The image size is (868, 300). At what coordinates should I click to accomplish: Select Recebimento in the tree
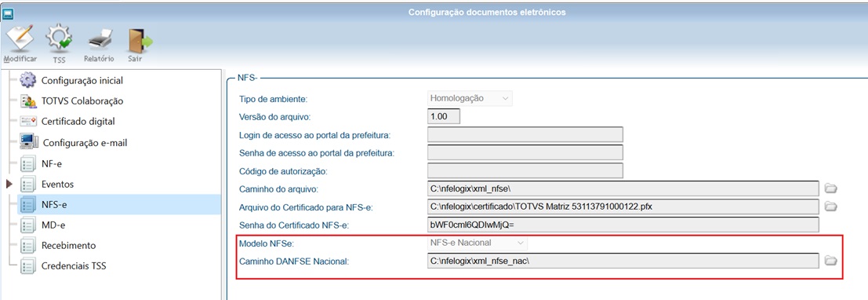[x=69, y=246]
